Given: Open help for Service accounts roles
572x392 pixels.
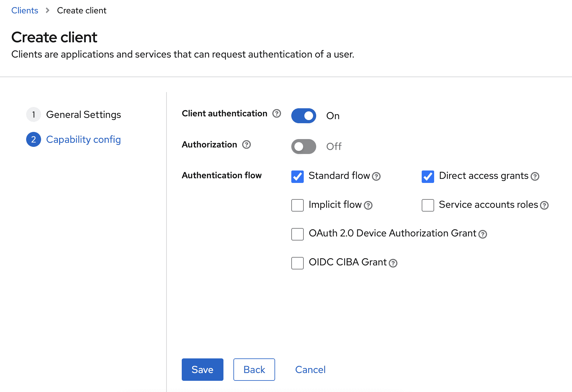Looking at the screenshot, I should (x=544, y=205).
